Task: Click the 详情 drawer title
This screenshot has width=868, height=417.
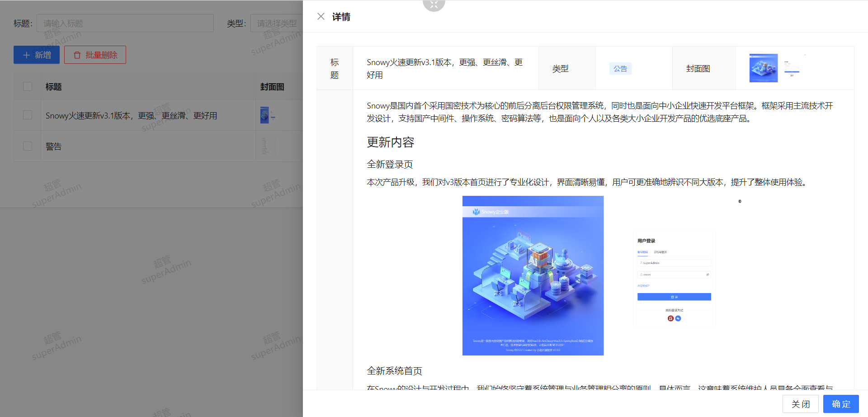Action: click(341, 17)
